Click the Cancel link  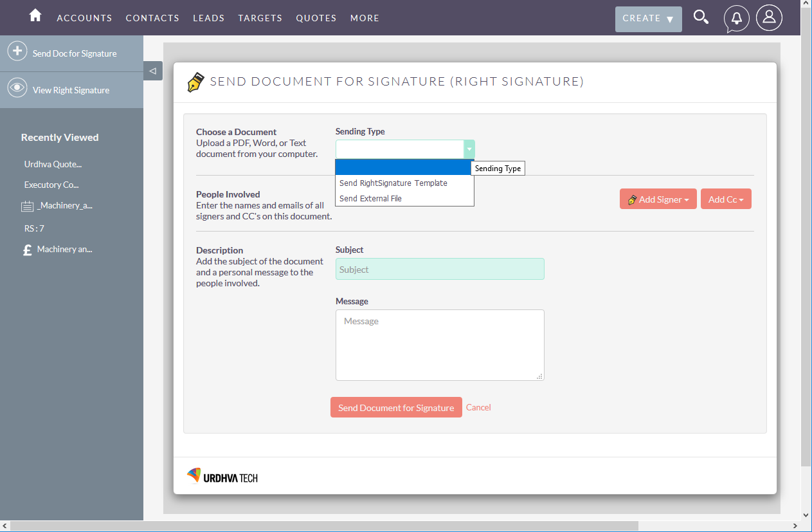[478, 407]
